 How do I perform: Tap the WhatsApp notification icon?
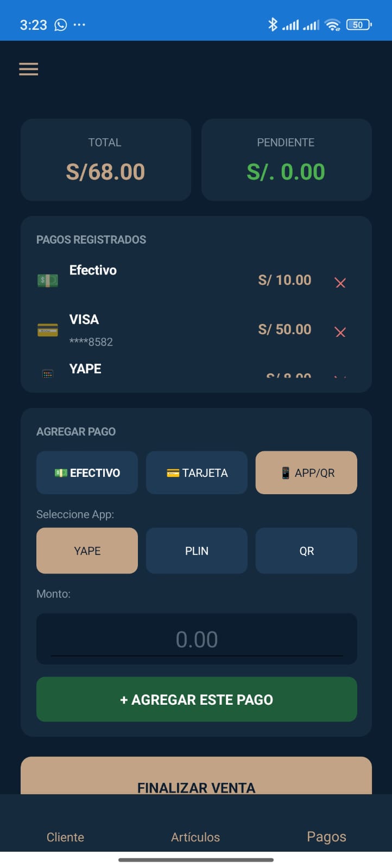61,25
